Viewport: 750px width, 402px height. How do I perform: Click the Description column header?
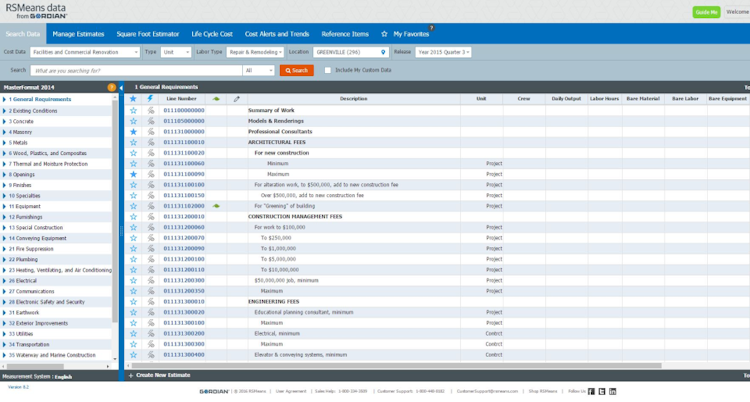353,99
